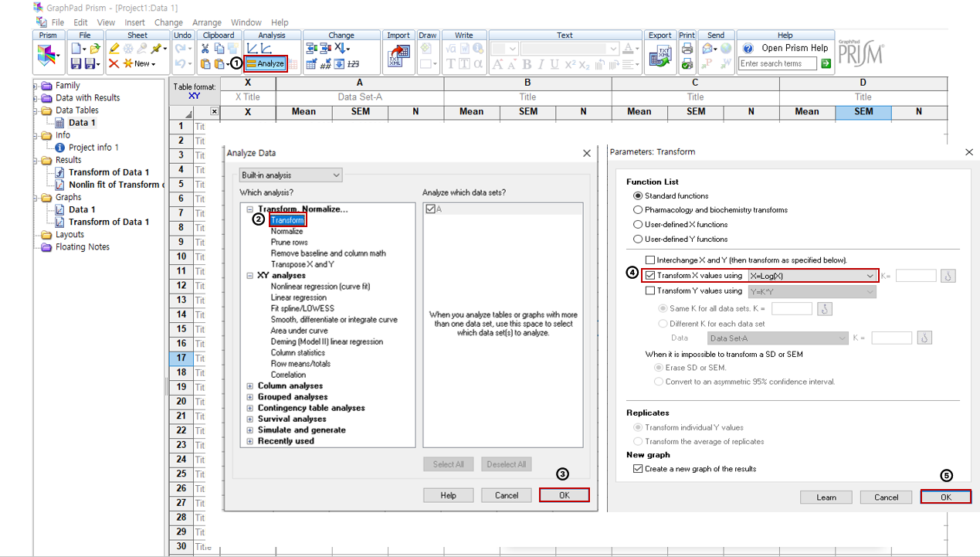This screenshot has width=980, height=557.
Task: Click the number format 123 icon
Action: click(353, 64)
